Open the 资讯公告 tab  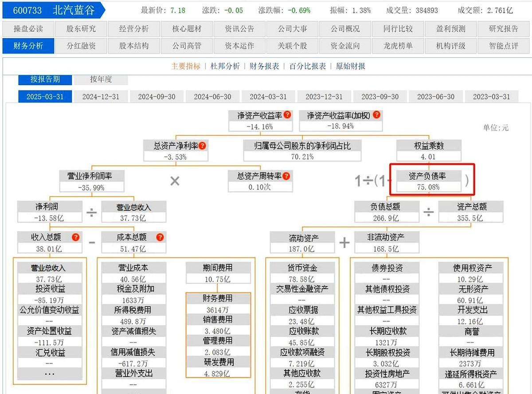(x=239, y=29)
